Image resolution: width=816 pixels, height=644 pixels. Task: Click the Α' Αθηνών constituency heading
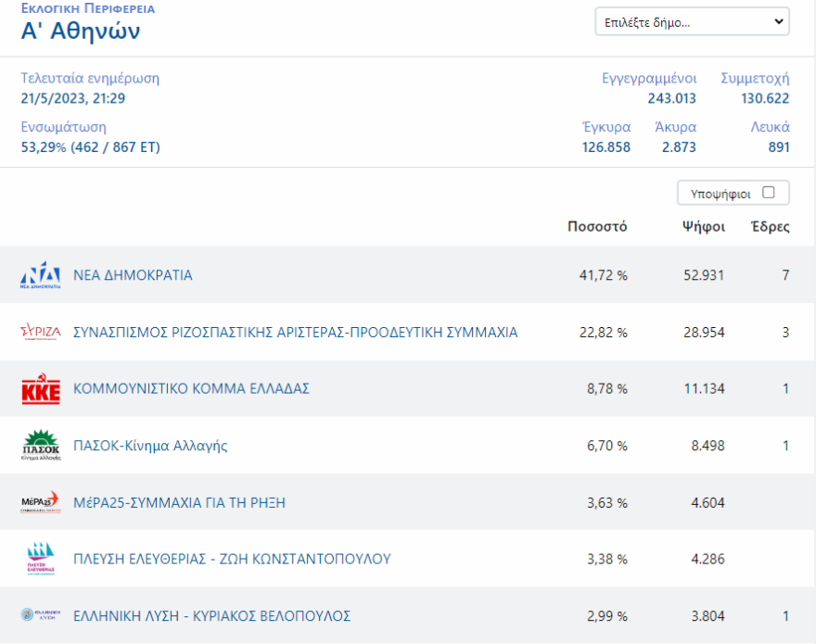pyautogui.click(x=81, y=32)
